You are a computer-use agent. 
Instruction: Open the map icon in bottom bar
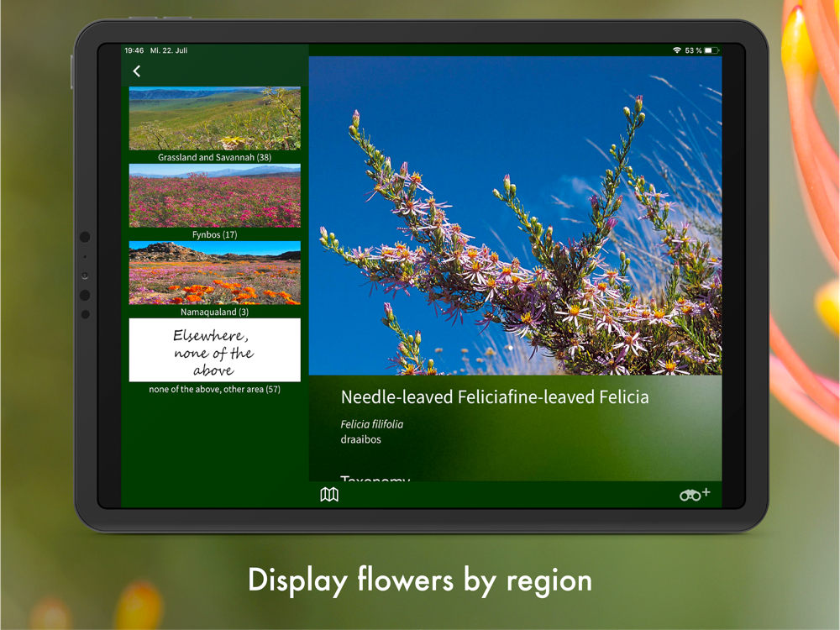[x=329, y=495]
